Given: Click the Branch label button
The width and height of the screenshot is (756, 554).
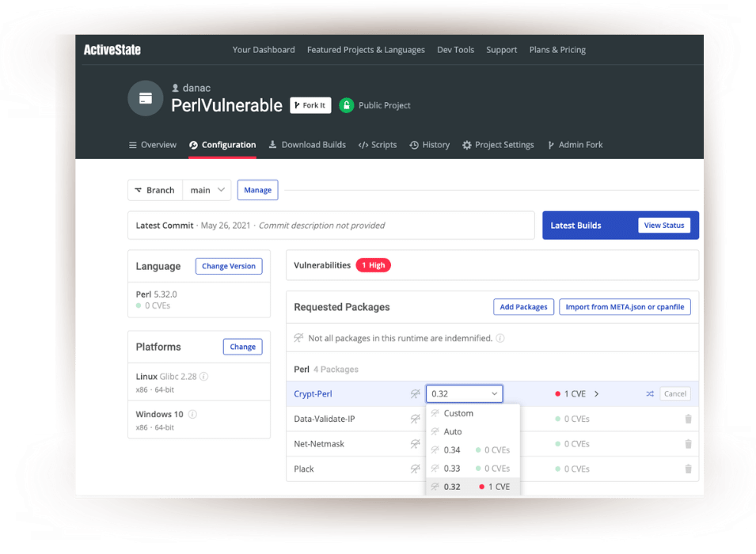Looking at the screenshot, I should coord(155,190).
